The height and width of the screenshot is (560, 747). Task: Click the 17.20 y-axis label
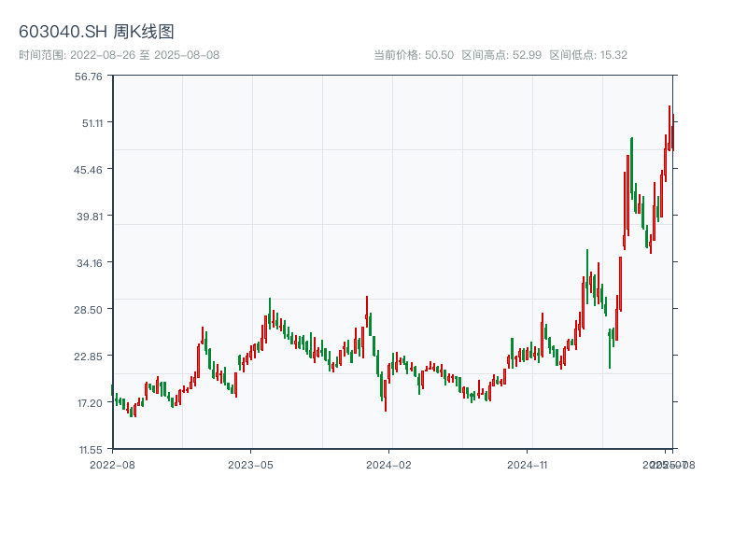tap(90, 403)
